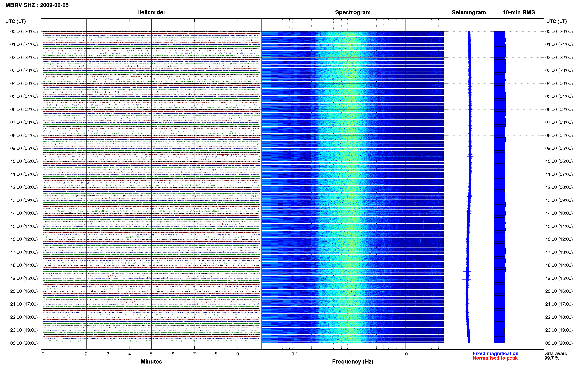Click left time label '11:00 (07:00)'
This screenshot has width=588, height=368.
pyautogui.click(x=24, y=174)
